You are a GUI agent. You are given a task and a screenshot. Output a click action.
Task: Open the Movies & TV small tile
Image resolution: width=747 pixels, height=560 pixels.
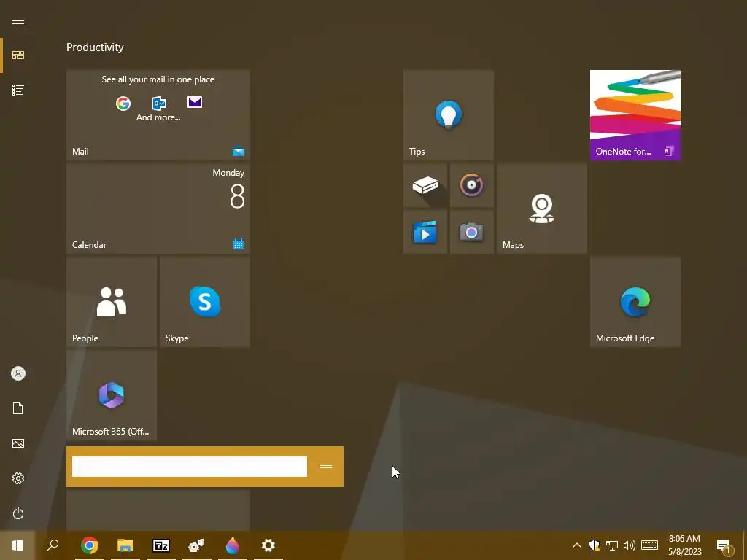pyautogui.click(x=425, y=232)
